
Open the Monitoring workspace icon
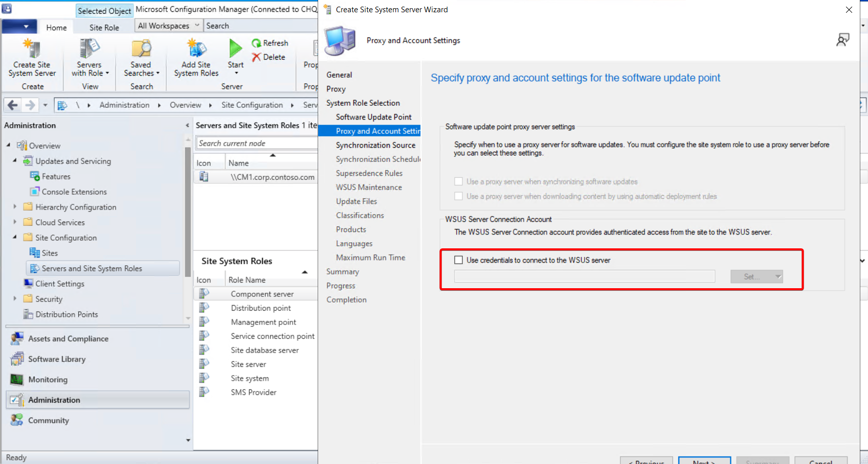pos(17,379)
